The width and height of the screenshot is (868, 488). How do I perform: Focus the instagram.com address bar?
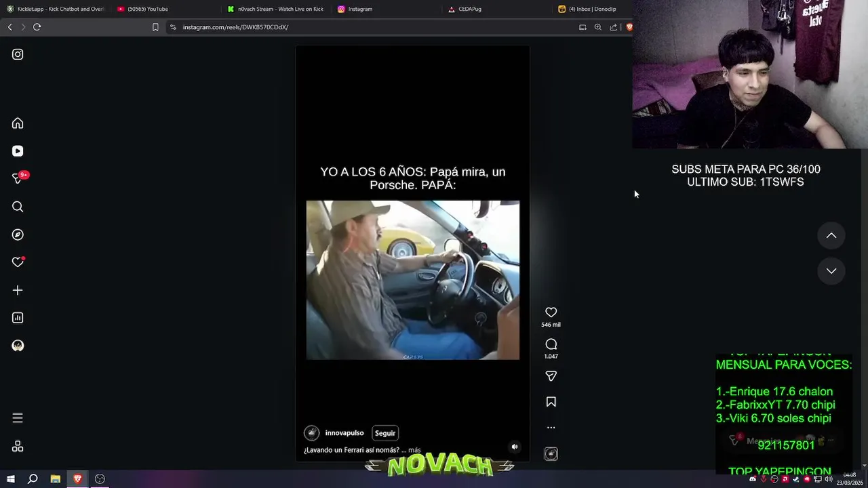coord(373,27)
